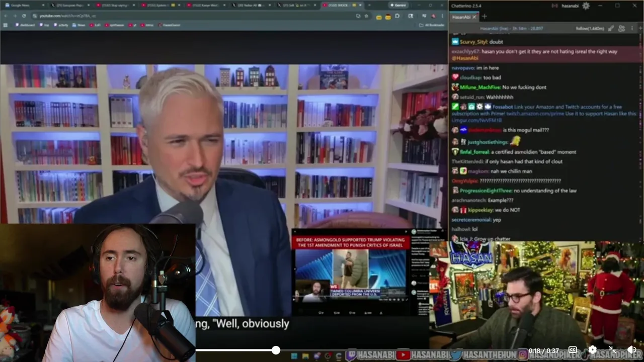Open the News bookmark
Screen dimensions: 644x362
[78, 25]
